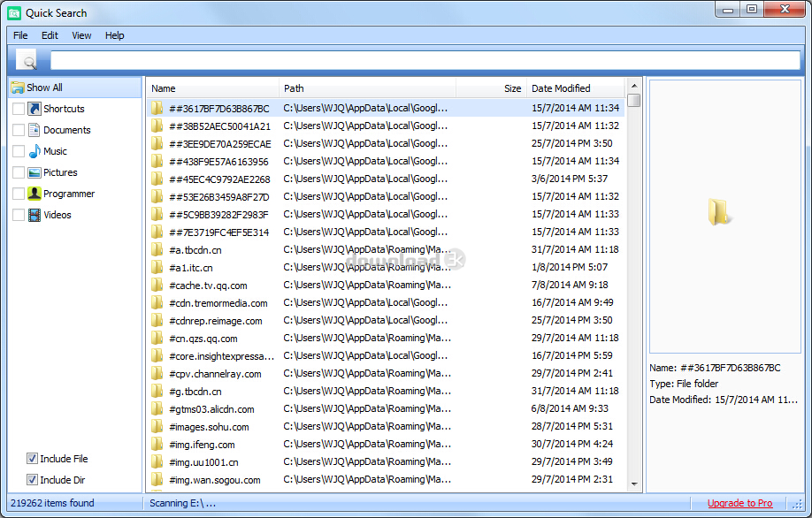Select the ##438F9E57A6163956 row
This screenshot has width=812, height=518.
[x=386, y=162]
